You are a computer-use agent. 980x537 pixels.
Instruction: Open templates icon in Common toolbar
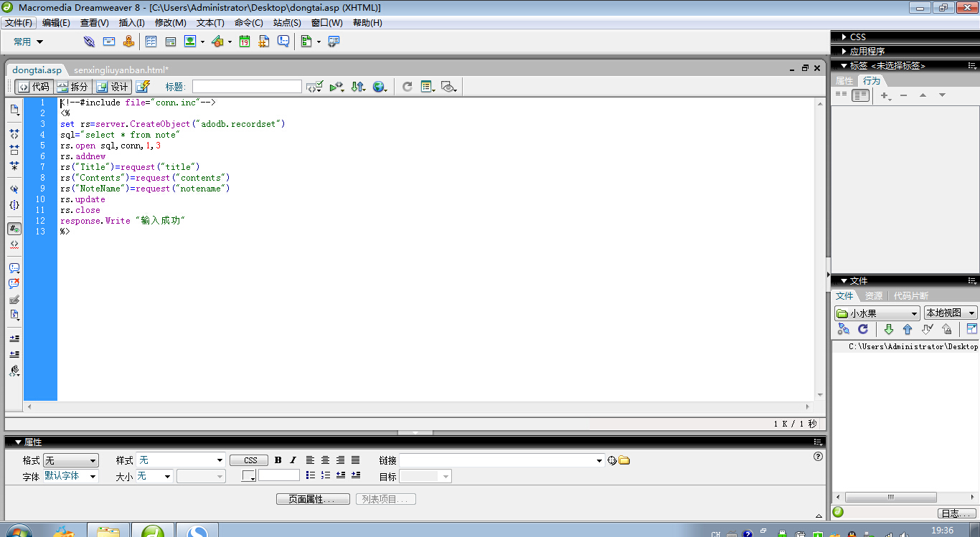(306, 42)
